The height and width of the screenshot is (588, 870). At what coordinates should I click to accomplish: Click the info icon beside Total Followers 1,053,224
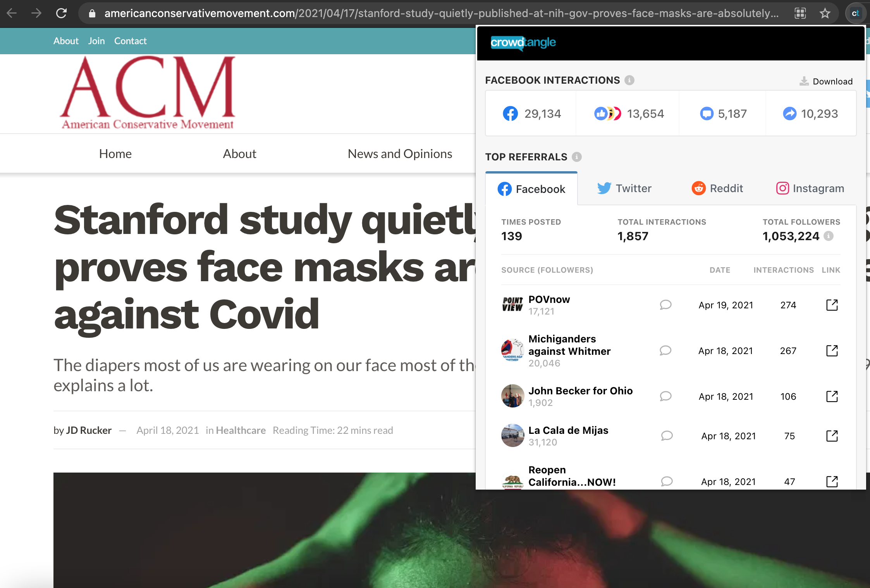pos(829,236)
